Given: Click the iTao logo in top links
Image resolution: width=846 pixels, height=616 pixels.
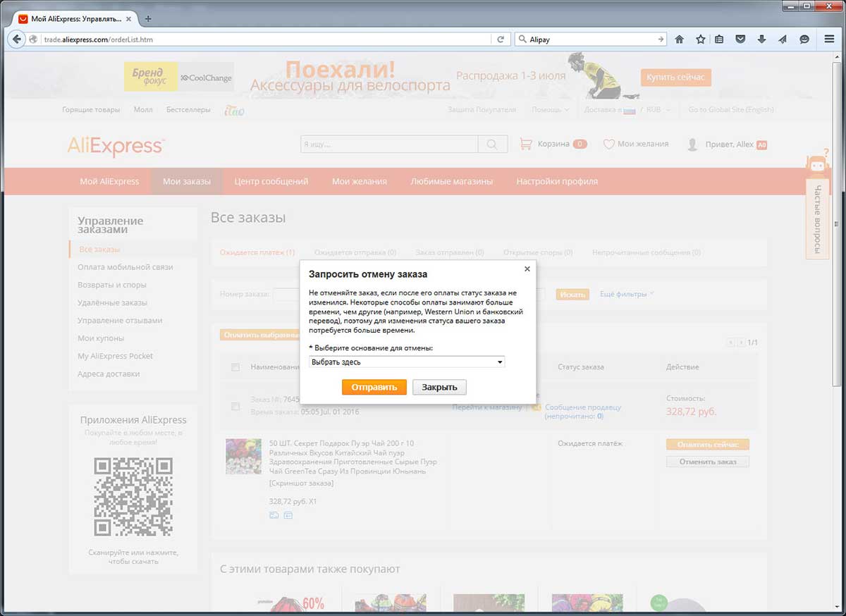Looking at the screenshot, I should pyautogui.click(x=234, y=111).
